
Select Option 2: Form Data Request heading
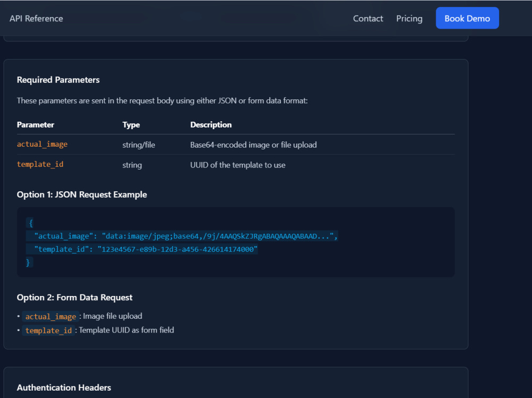pos(74,298)
